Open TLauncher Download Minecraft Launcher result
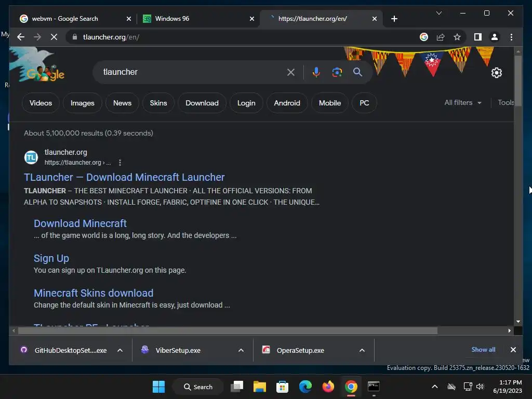 point(124,177)
